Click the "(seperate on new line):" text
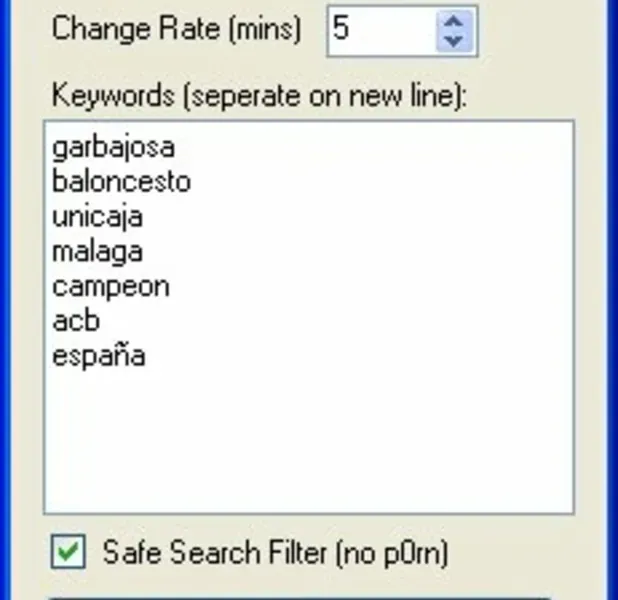 [327, 96]
